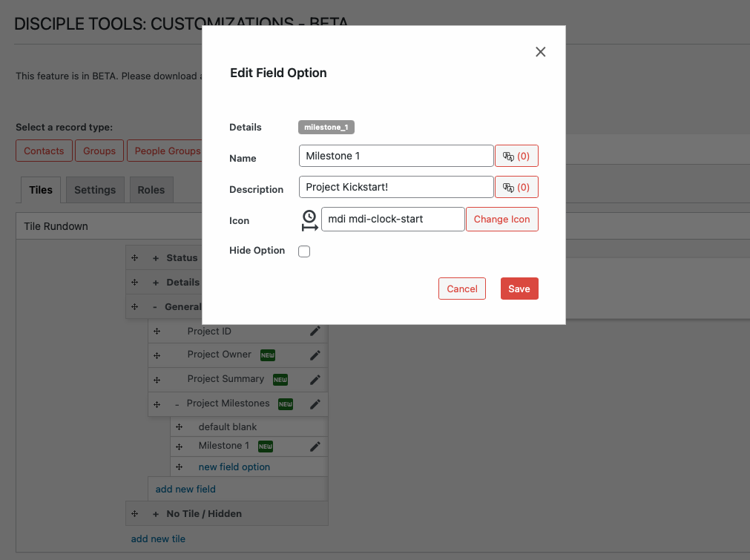Open translations for the Name field

click(516, 157)
